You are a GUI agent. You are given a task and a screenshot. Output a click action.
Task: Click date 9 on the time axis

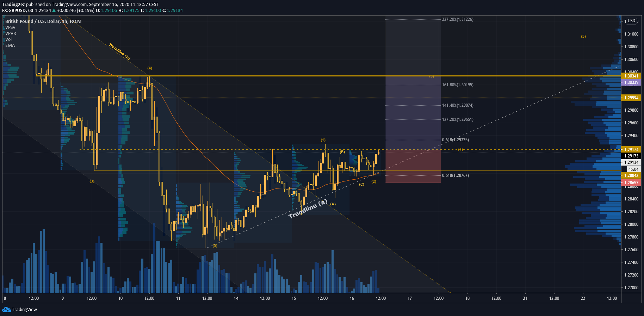coord(63,298)
